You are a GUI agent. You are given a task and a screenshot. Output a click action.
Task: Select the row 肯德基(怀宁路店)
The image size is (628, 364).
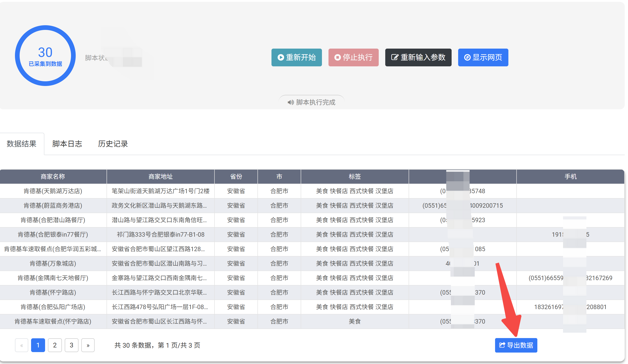312,292
